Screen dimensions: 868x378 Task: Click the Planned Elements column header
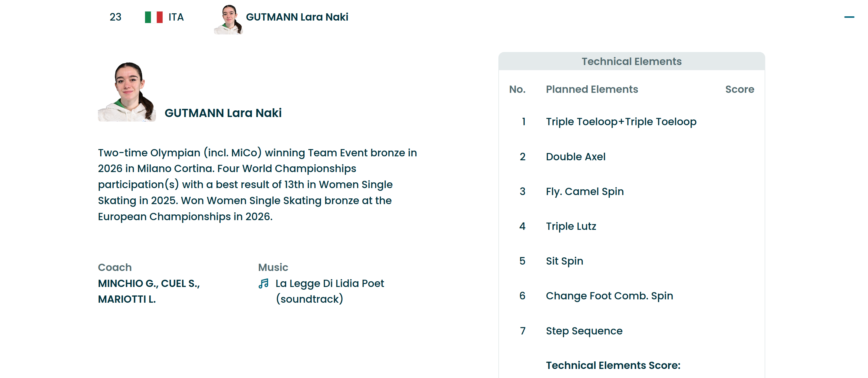click(x=592, y=89)
